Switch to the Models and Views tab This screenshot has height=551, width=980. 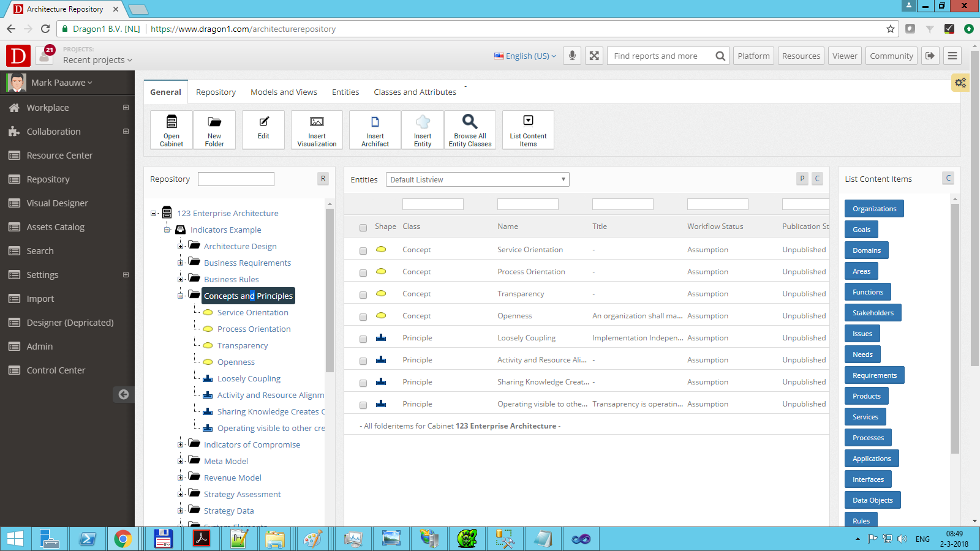(284, 92)
